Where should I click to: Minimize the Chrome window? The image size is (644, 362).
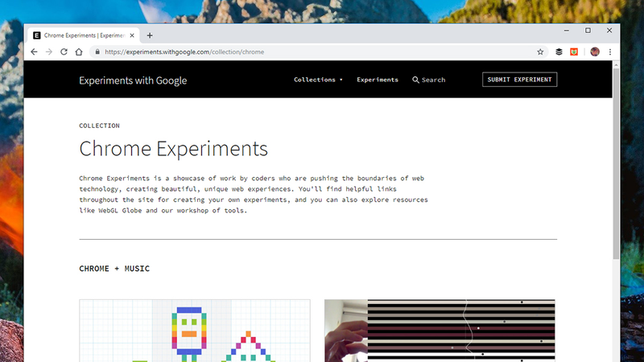tap(567, 31)
